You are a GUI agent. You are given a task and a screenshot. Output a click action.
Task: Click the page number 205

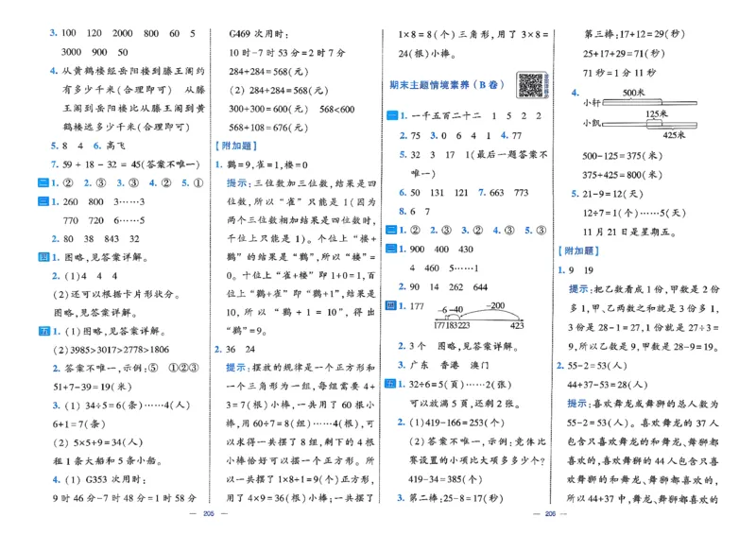point(209,514)
